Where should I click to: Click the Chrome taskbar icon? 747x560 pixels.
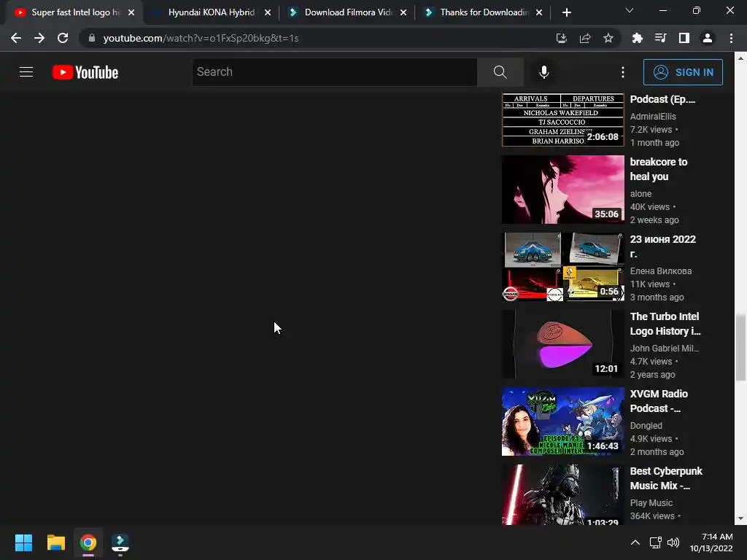88,542
